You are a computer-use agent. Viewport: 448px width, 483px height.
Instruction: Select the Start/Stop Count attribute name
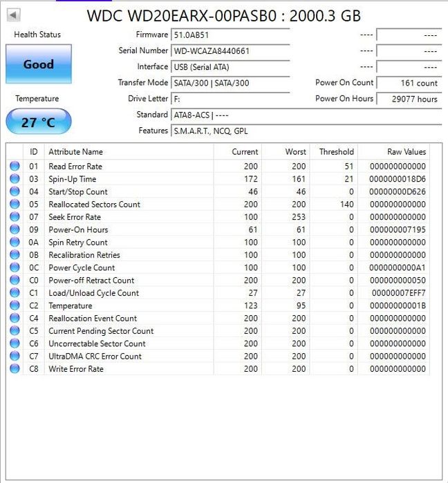coord(78,191)
